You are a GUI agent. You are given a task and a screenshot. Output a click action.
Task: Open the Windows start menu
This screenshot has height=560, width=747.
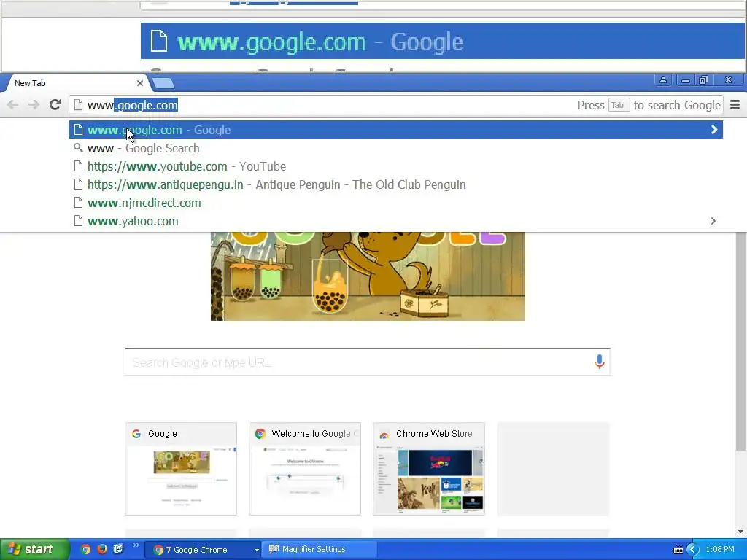point(34,550)
